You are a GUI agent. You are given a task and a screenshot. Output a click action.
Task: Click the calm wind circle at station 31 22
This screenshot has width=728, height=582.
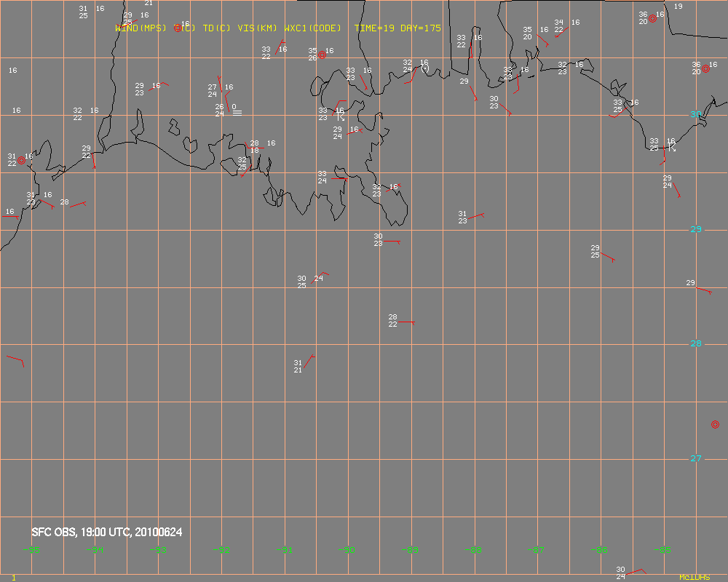[x=21, y=161]
